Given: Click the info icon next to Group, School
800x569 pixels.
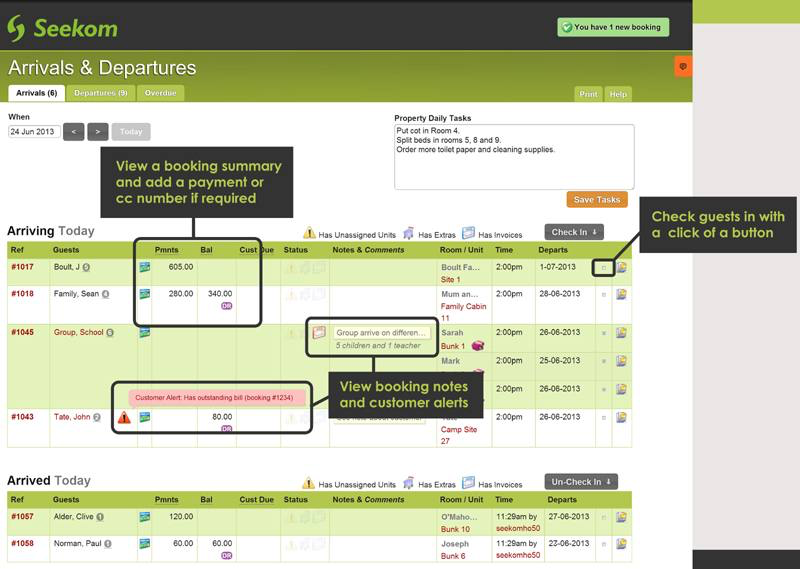Looking at the screenshot, I should coord(110,333).
